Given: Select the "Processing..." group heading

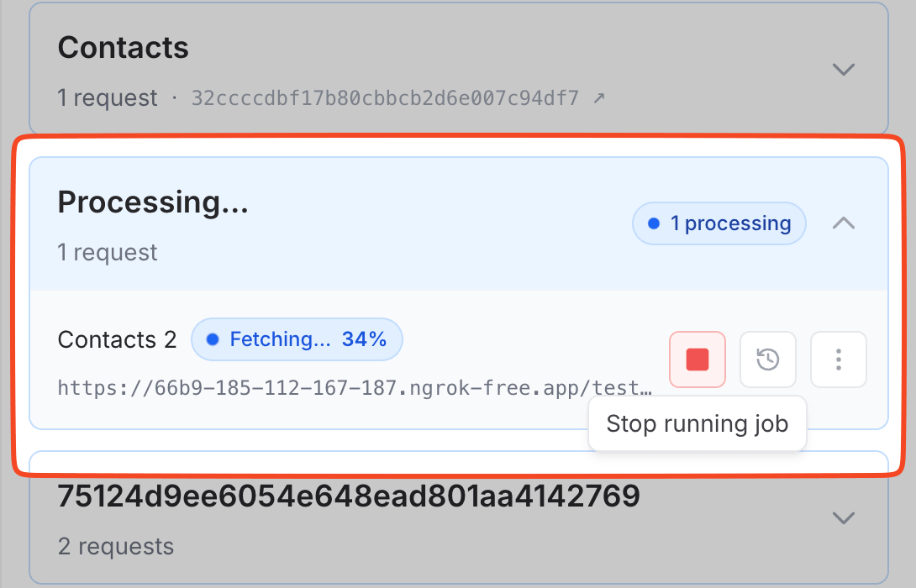Looking at the screenshot, I should [x=153, y=202].
